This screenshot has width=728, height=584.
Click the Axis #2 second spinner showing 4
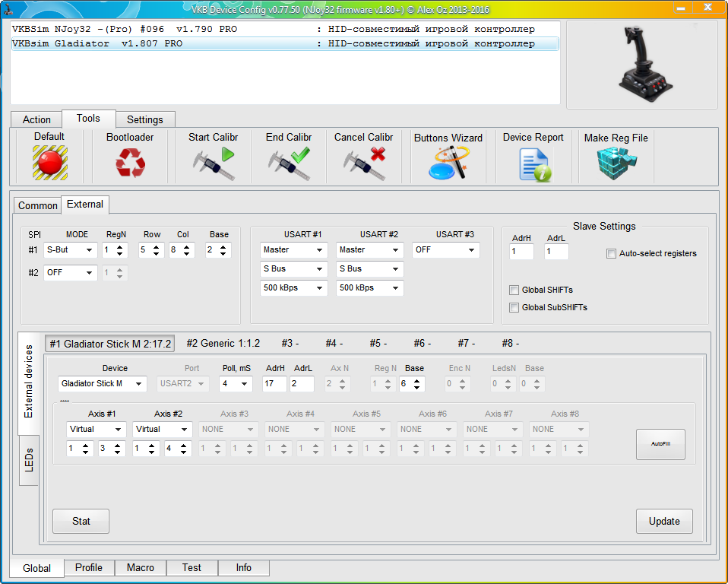point(178,449)
